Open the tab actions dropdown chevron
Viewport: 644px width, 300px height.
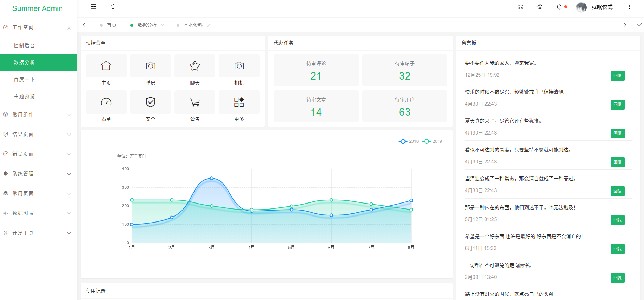(639, 25)
